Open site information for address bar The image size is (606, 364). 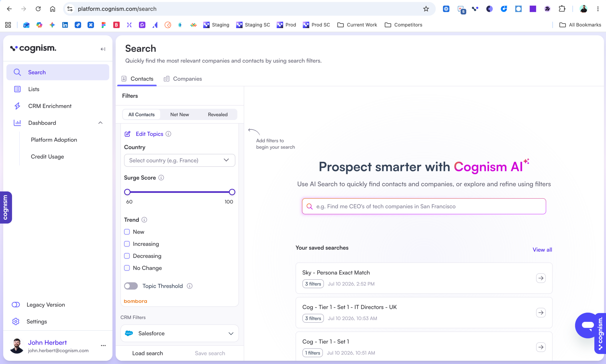pos(70,9)
